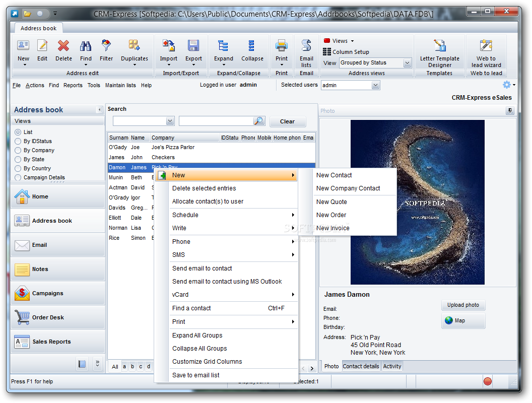The width and height of the screenshot is (532, 403).
Task: Click the red Delete icon
Action: tap(63, 45)
